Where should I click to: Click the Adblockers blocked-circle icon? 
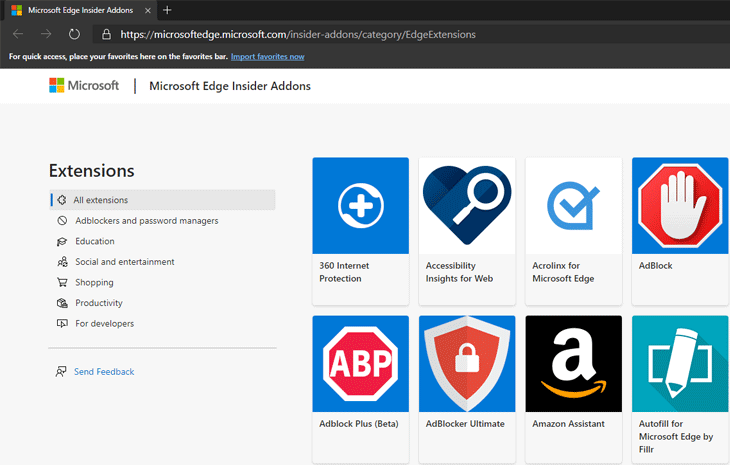click(x=62, y=221)
